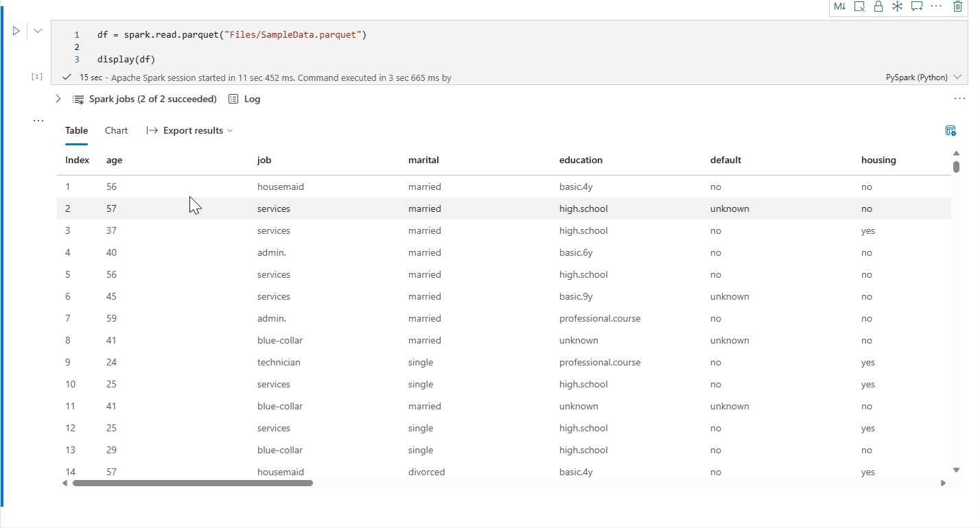Open the Export results menu
This screenshot has height=528, width=980.
tap(190, 130)
